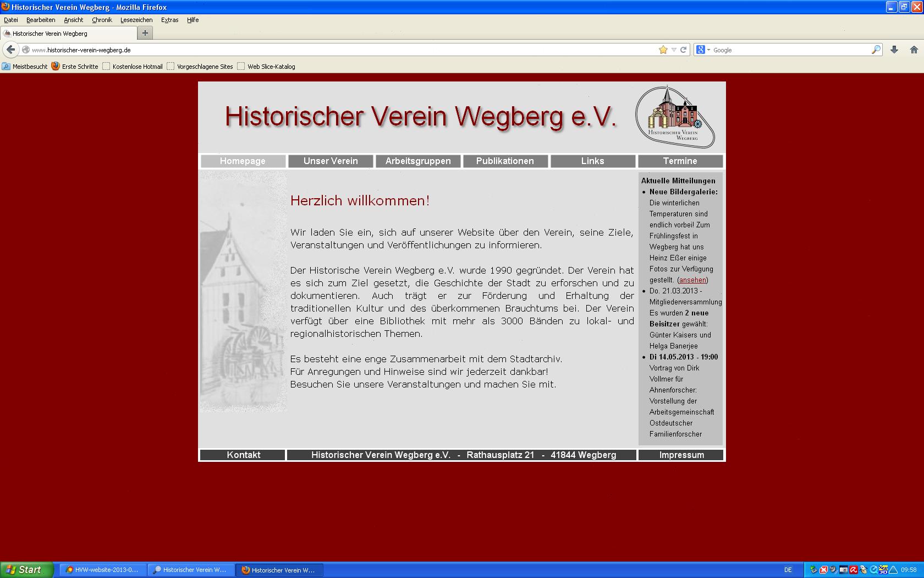Viewport: 924px width, 578px height.
Task: Open the Lesezeichen menu
Action: point(136,20)
